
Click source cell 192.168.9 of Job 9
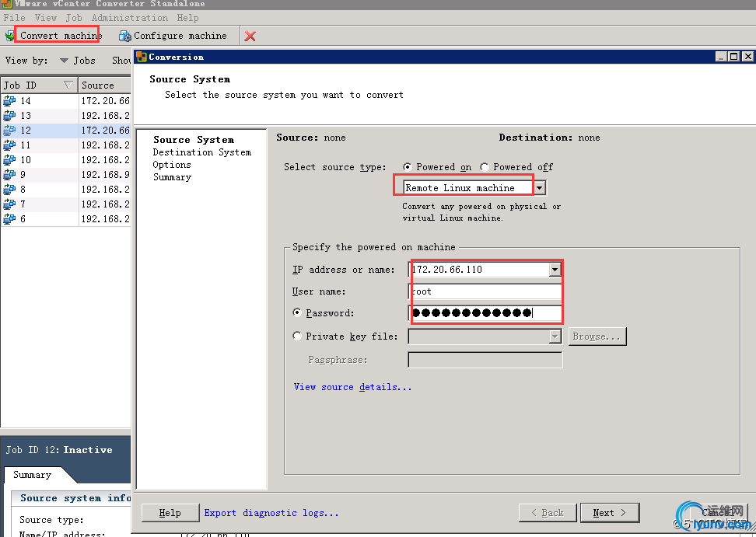105,174
